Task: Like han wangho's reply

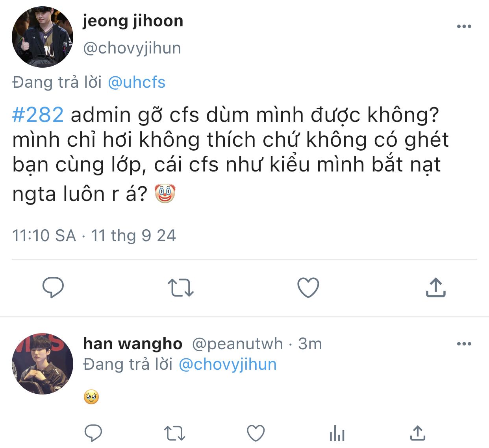Action: point(256,433)
